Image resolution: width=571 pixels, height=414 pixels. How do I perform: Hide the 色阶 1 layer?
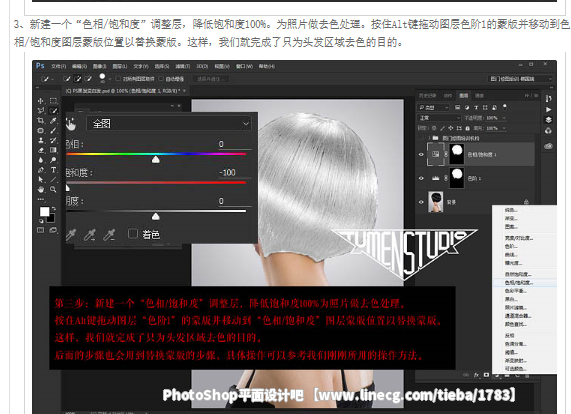pos(421,178)
